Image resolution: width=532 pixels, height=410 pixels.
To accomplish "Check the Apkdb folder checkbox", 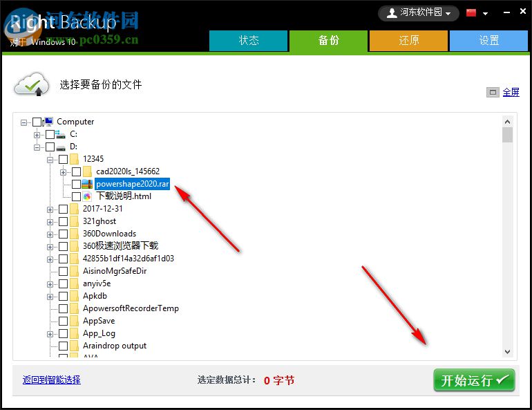I will click(x=63, y=297).
